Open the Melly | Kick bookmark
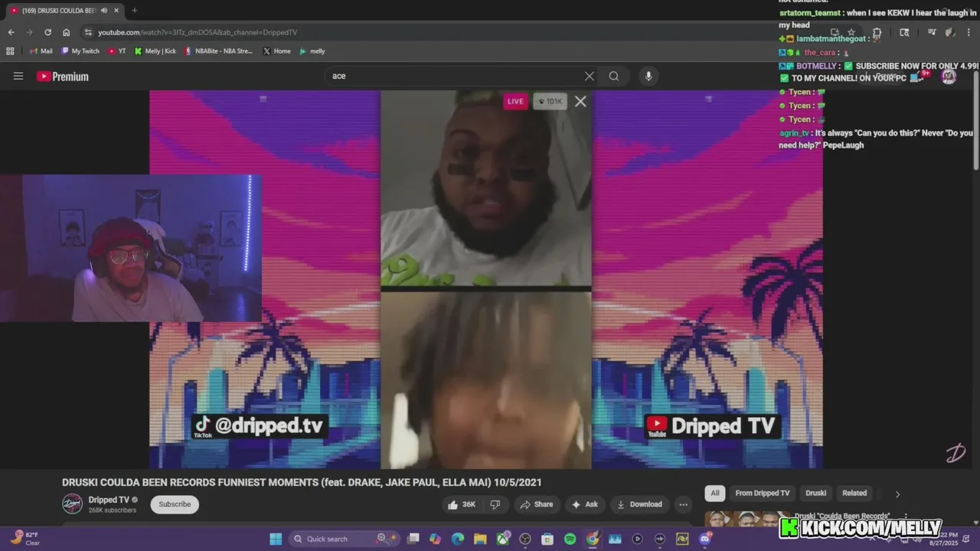This screenshot has width=980, height=551. (155, 51)
